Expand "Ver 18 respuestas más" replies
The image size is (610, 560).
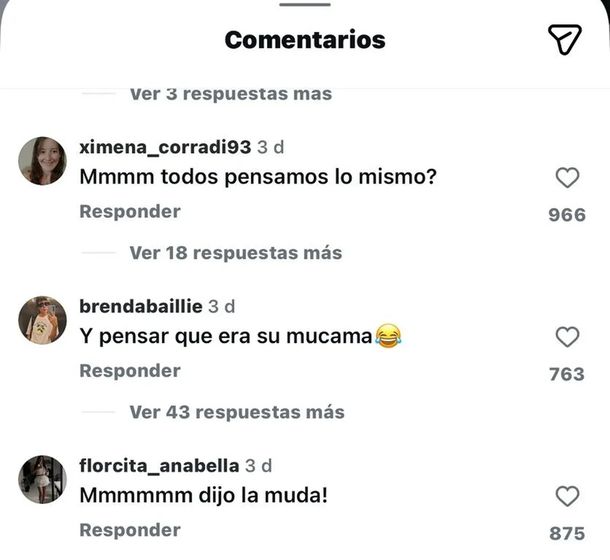[235, 253]
